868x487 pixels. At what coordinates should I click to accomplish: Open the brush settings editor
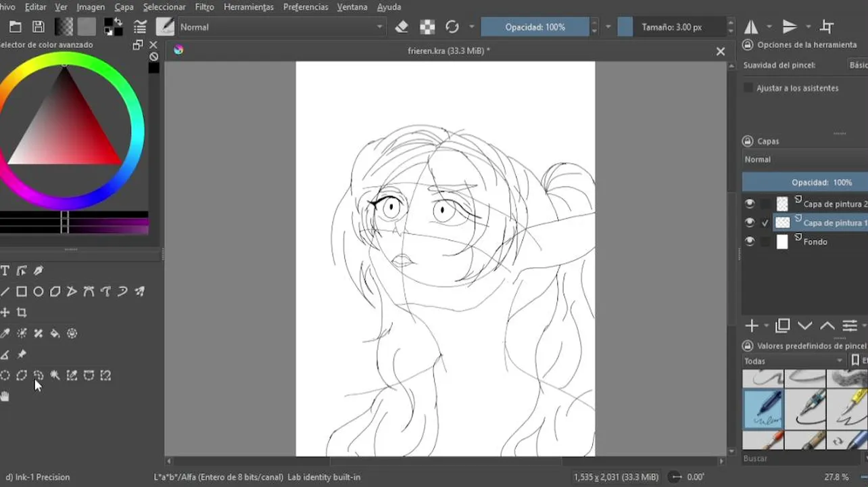pos(140,27)
